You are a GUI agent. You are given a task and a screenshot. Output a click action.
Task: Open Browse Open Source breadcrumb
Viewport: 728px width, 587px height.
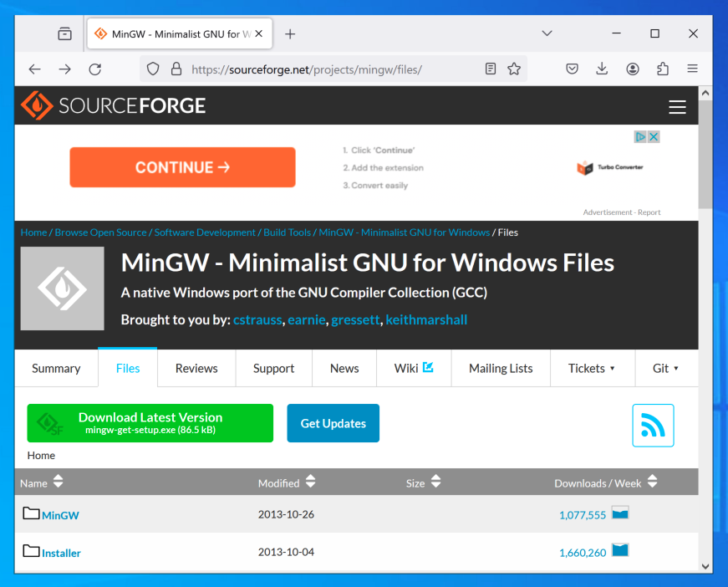(100, 232)
